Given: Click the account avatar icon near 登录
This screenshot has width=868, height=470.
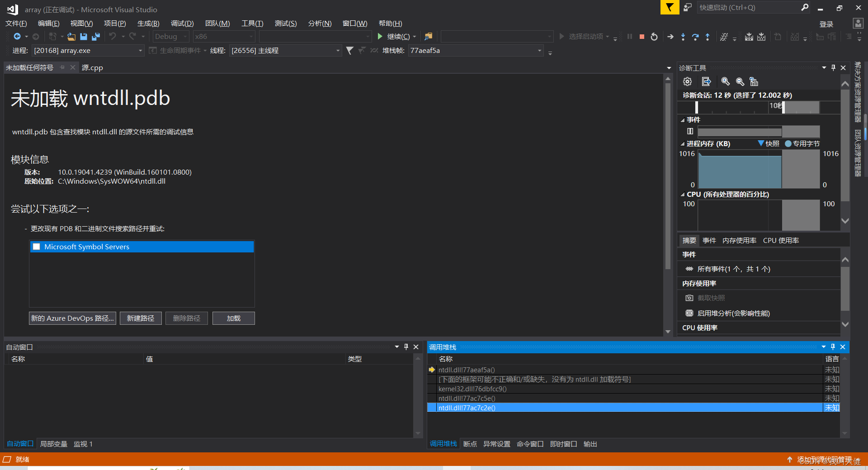Looking at the screenshot, I should [858, 24].
